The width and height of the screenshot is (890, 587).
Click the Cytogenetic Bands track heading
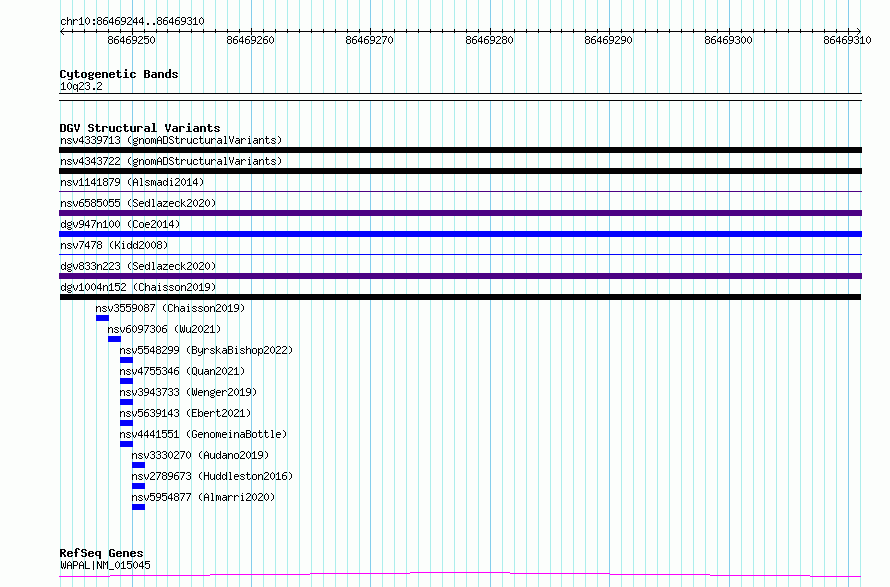point(119,74)
